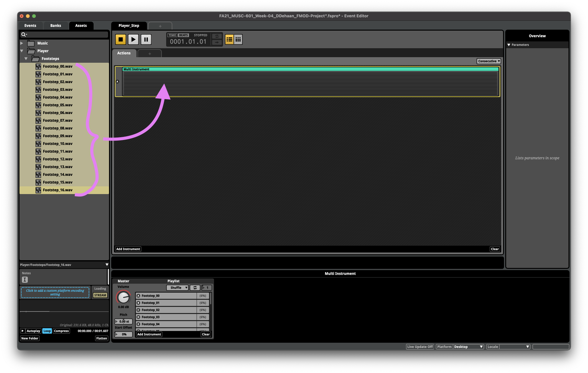Switch to the Banks tab
Image resolution: width=588 pixels, height=373 pixels.
pos(56,26)
